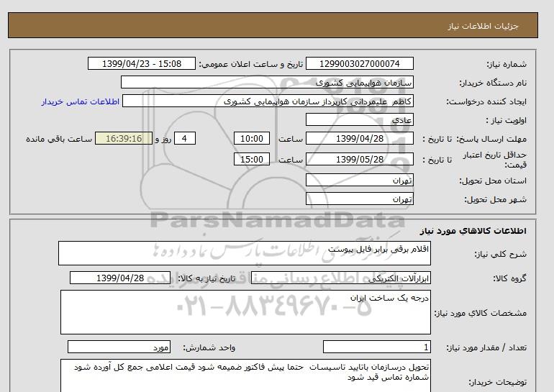Screen dimensions: 554x392
Task: Click response deadline date 1399/04/28 field
Action: pos(359,138)
